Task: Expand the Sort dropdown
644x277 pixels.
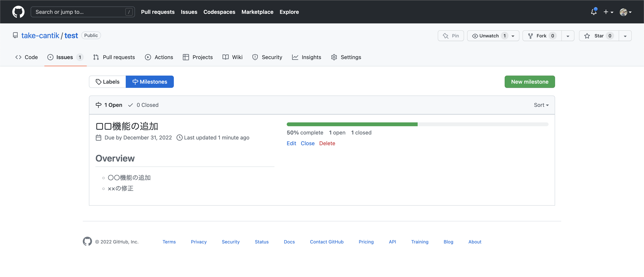Action: 541,105
